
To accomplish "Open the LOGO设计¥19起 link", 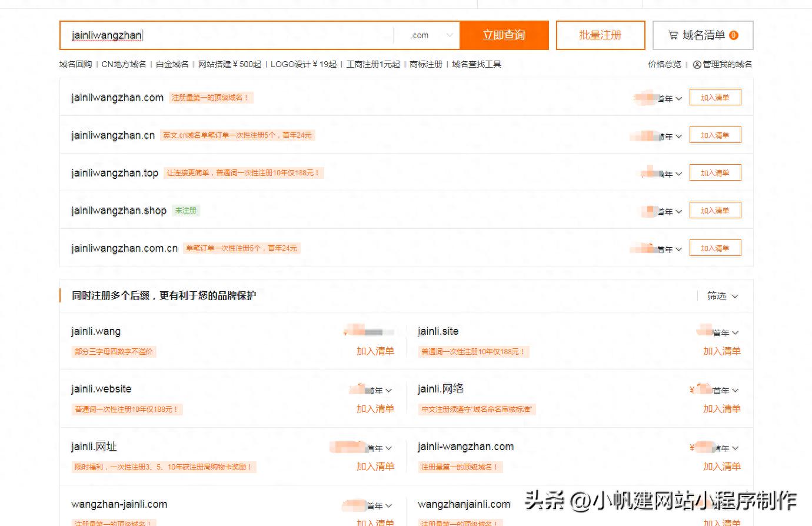I will pos(304,64).
